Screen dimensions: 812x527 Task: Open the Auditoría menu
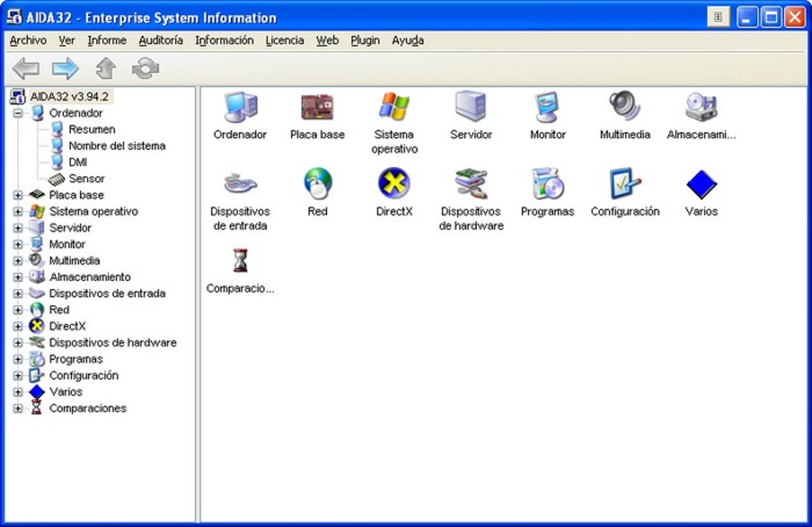[161, 41]
